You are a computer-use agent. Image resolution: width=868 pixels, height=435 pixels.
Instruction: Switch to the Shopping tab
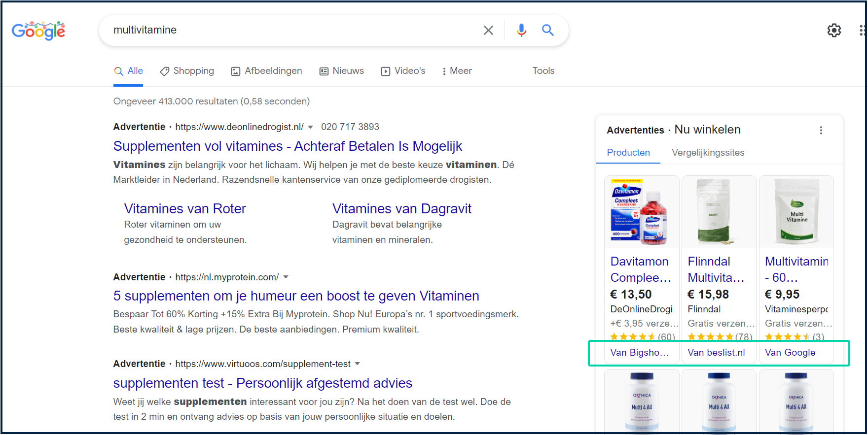pyautogui.click(x=187, y=71)
